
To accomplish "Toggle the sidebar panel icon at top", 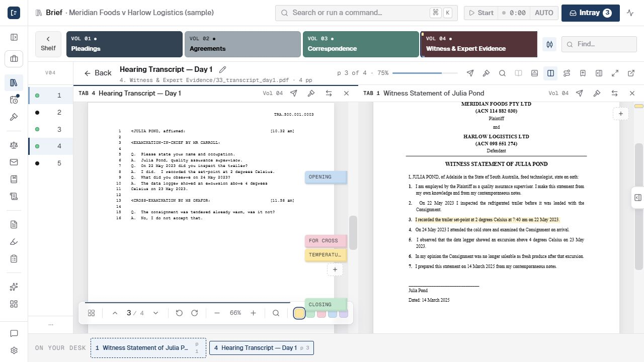I will click(14, 37).
